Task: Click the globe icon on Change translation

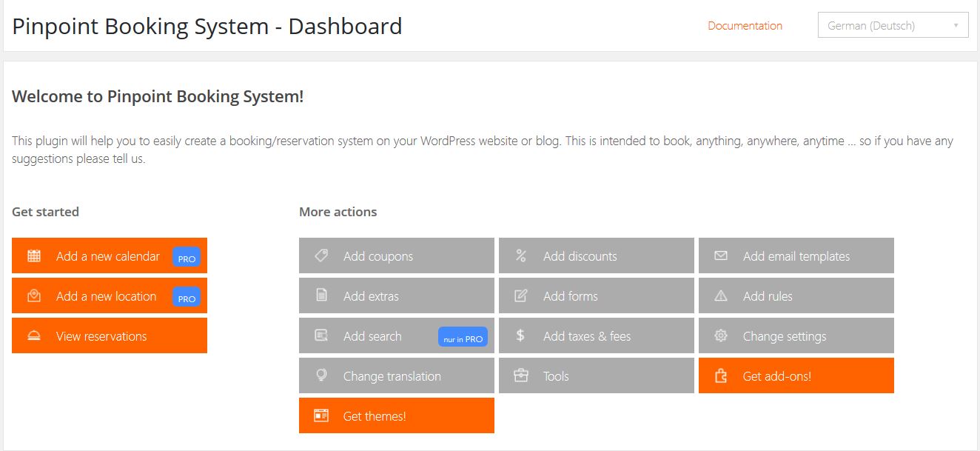Action: [x=321, y=375]
